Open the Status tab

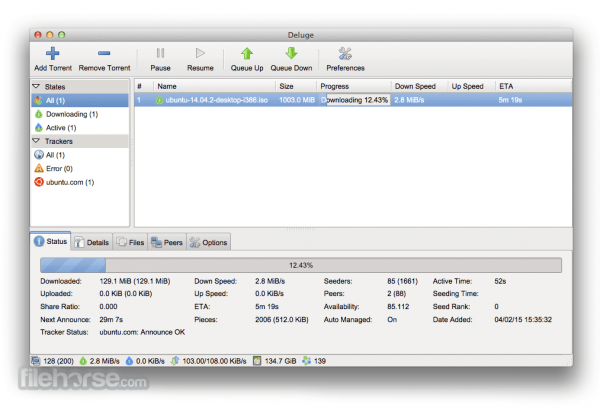(51, 242)
